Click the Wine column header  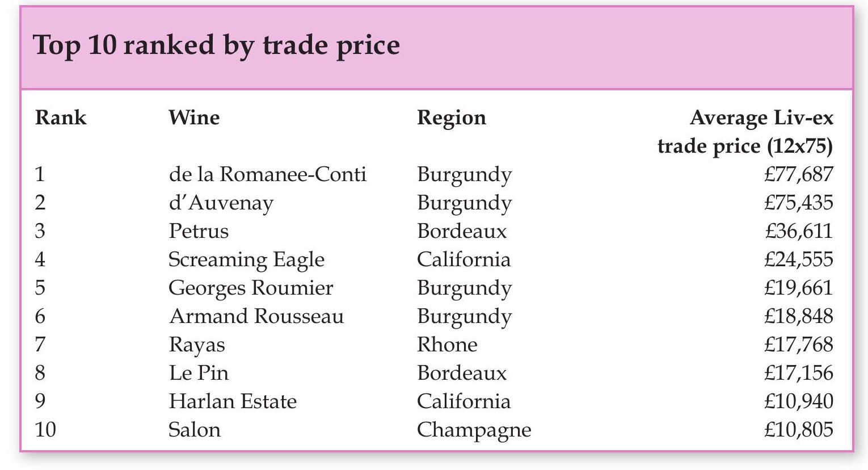pyautogui.click(x=194, y=118)
